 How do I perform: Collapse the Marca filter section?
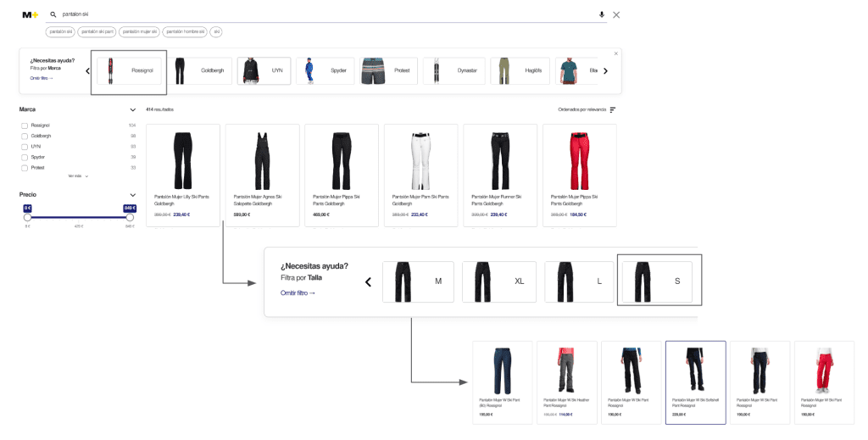[133, 109]
